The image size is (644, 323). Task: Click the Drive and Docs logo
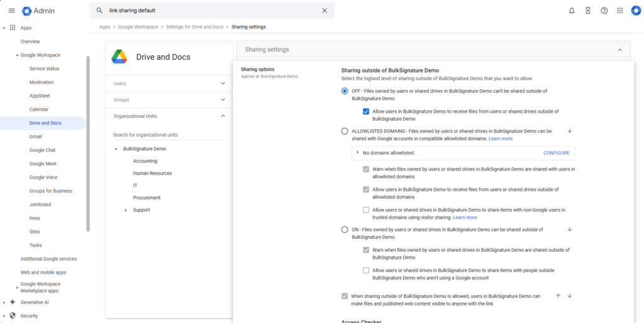coord(119,57)
